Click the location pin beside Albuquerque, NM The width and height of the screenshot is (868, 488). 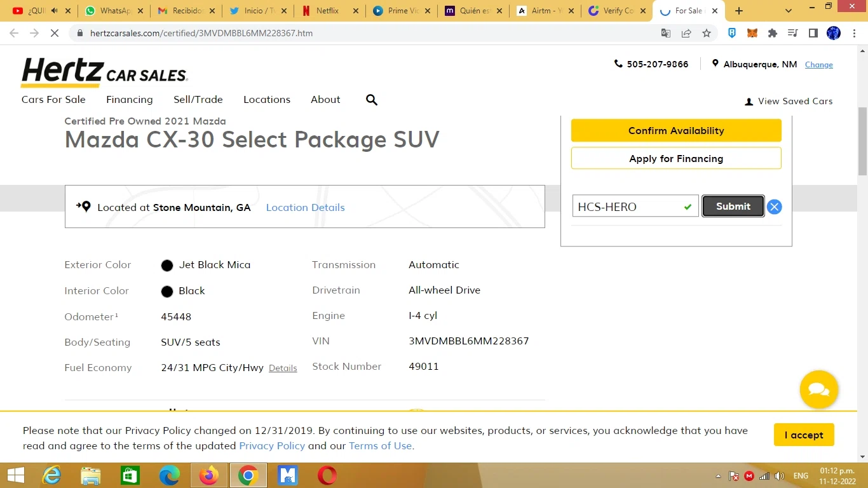coord(715,64)
